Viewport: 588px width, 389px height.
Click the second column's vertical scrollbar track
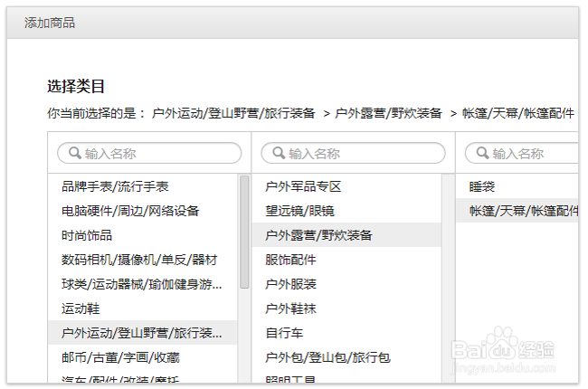pos(448,278)
